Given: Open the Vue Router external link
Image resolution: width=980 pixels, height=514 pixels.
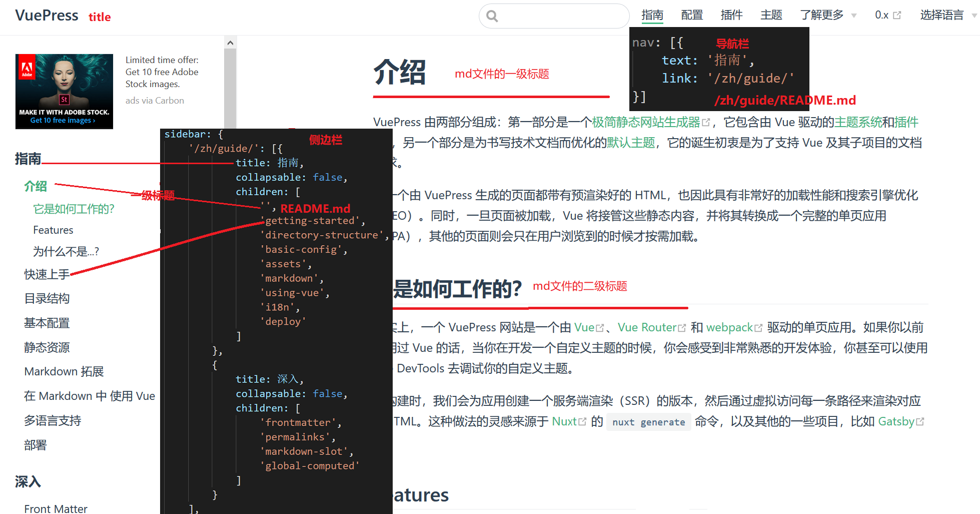Looking at the screenshot, I should tap(652, 327).
